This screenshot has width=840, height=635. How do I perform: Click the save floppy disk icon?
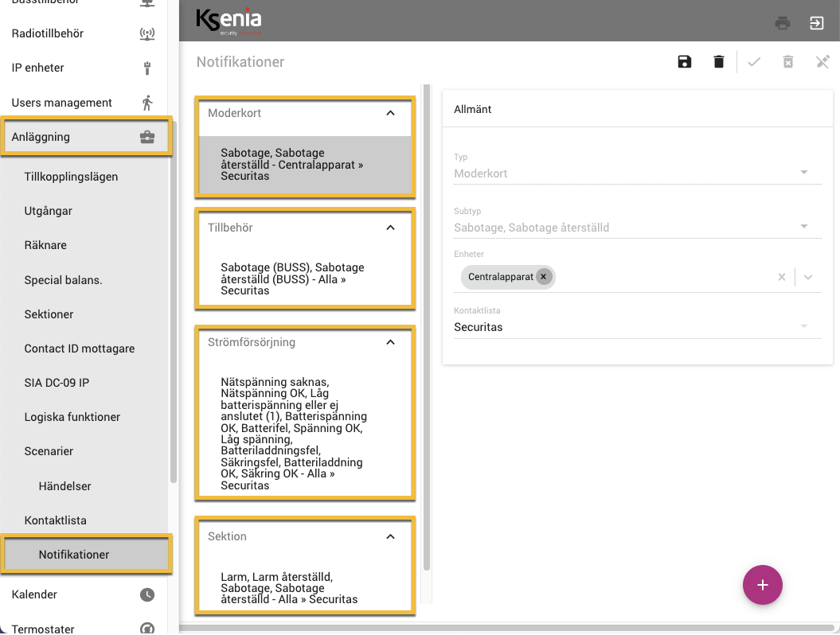click(x=684, y=61)
